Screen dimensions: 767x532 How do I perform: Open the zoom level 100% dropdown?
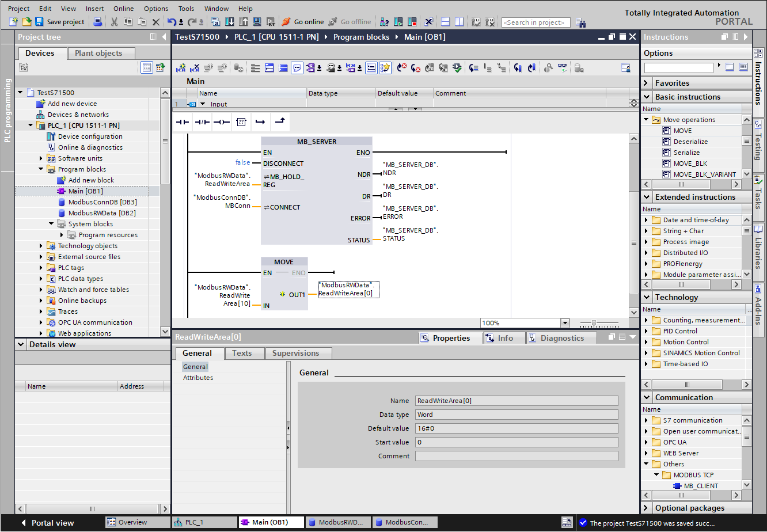click(565, 323)
